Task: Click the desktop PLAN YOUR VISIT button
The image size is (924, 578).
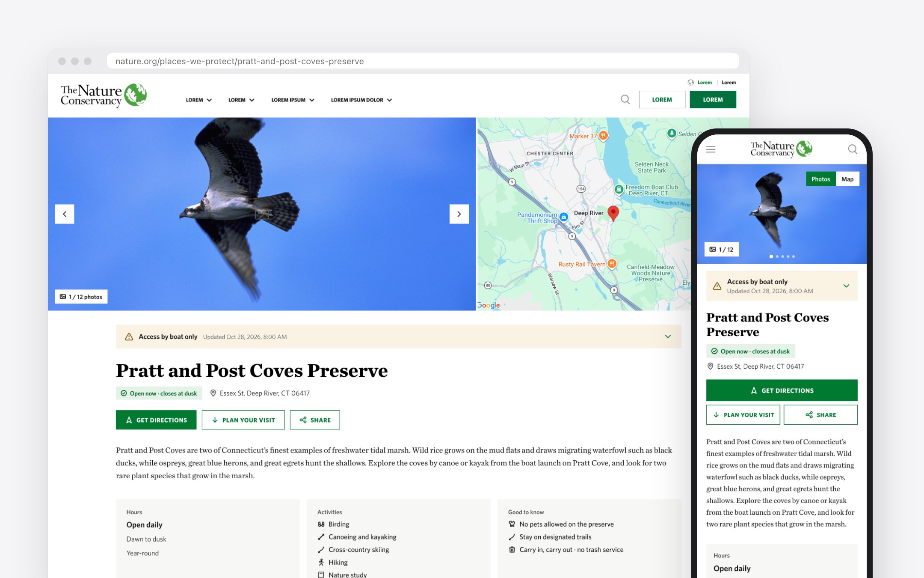Action: tap(243, 420)
